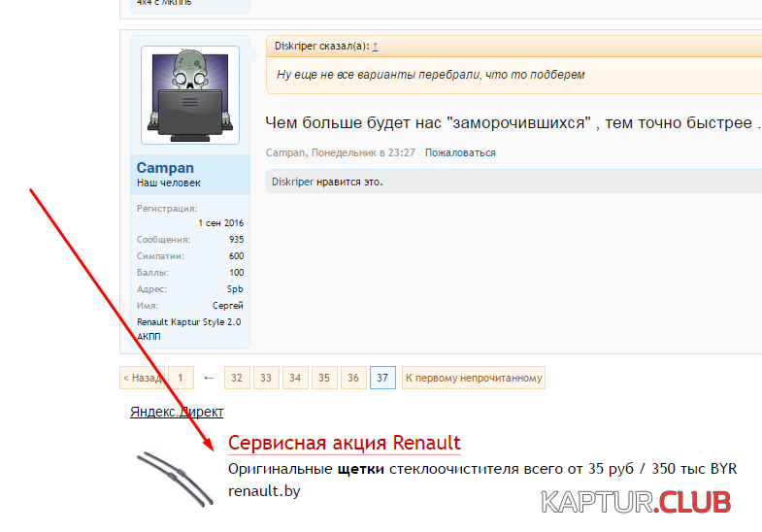Jump К первому непрочитанному
Screen dimensions: 762x532
474,378
